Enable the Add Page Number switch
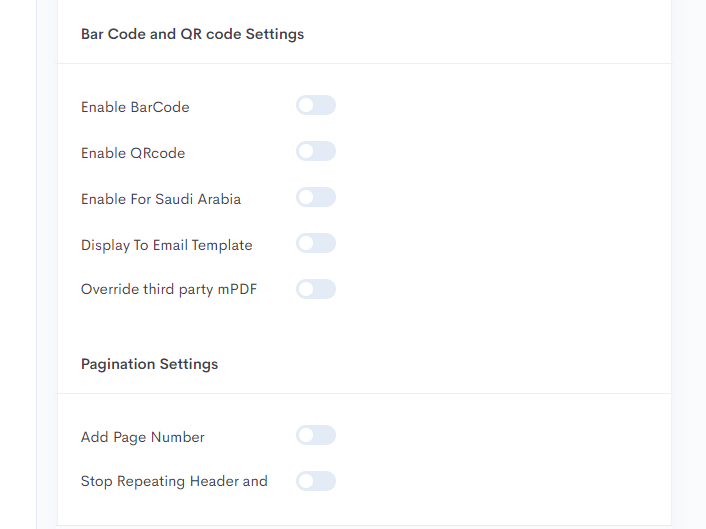 pos(316,435)
